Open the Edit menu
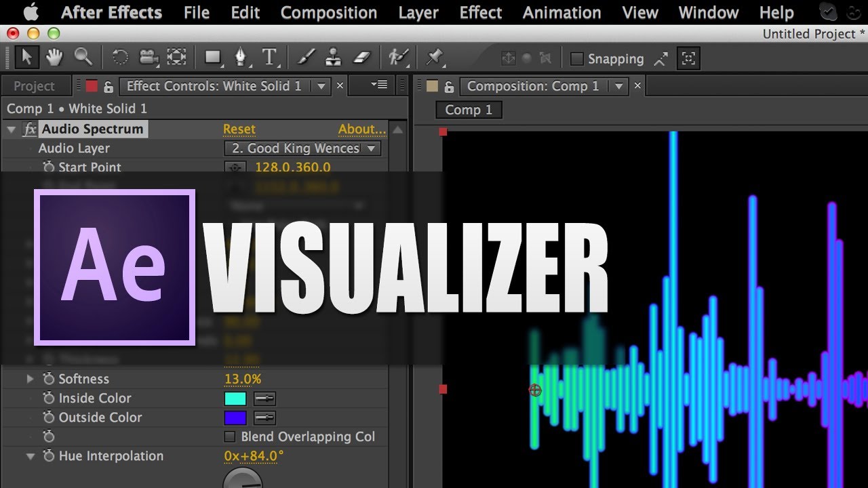The width and height of the screenshot is (868, 488). (x=245, y=12)
